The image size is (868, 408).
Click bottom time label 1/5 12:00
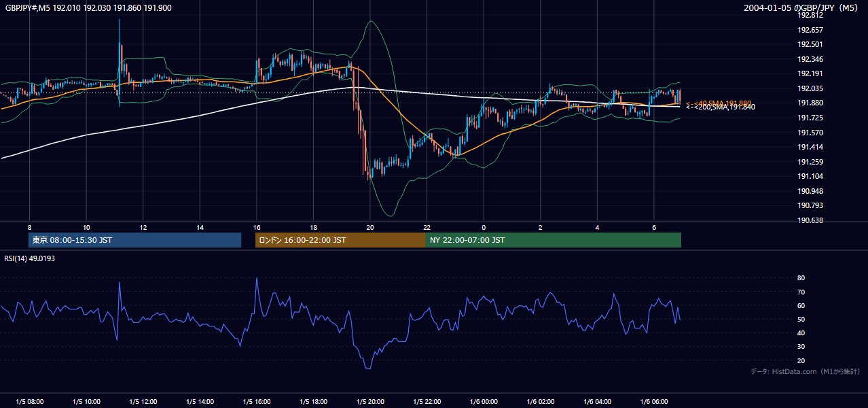(143, 401)
